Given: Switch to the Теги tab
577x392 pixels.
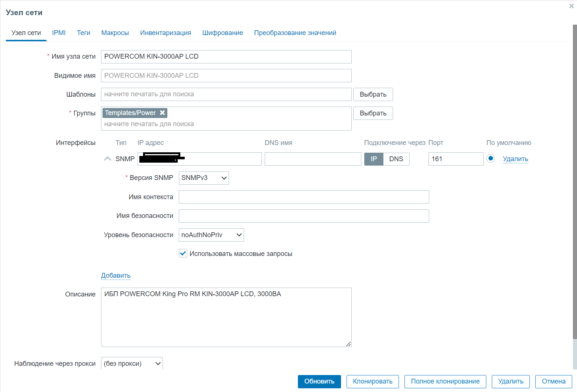Looking at the screenshot, I should tap(83, 33).
